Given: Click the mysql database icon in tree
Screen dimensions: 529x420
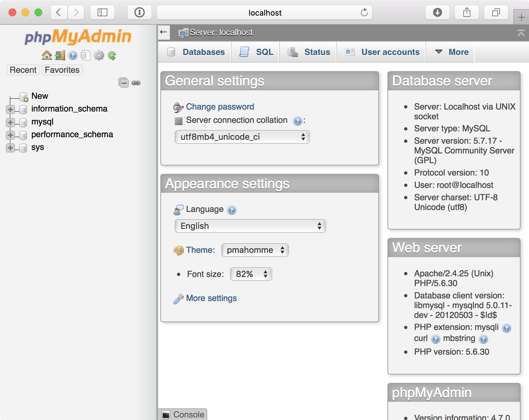Looking at the screenshot, I should [x=23, y=122].
